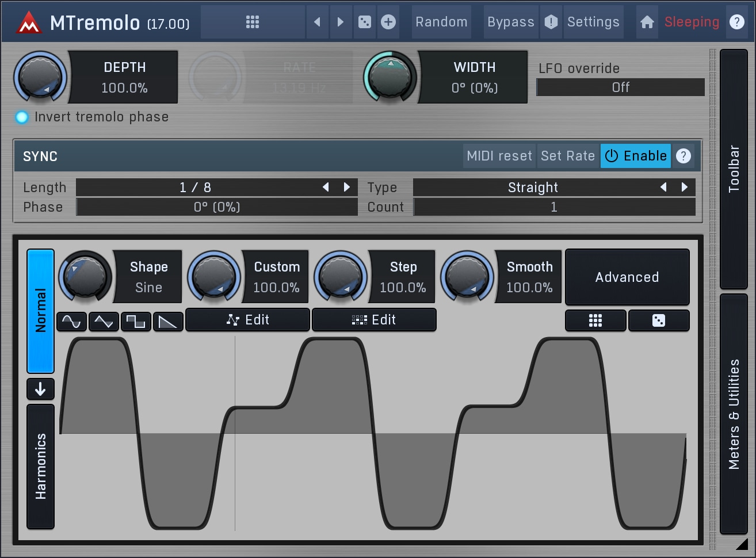This screenshot has height=558, width=756.
Task: Toggle the Bypass button
Action: 510,22
